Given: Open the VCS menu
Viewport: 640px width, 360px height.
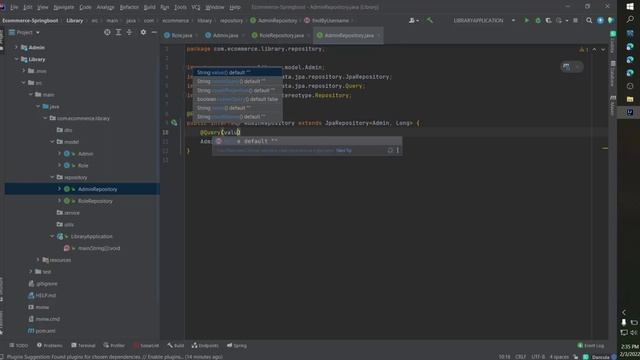Looking at the screenshot, I should [196, 7].
